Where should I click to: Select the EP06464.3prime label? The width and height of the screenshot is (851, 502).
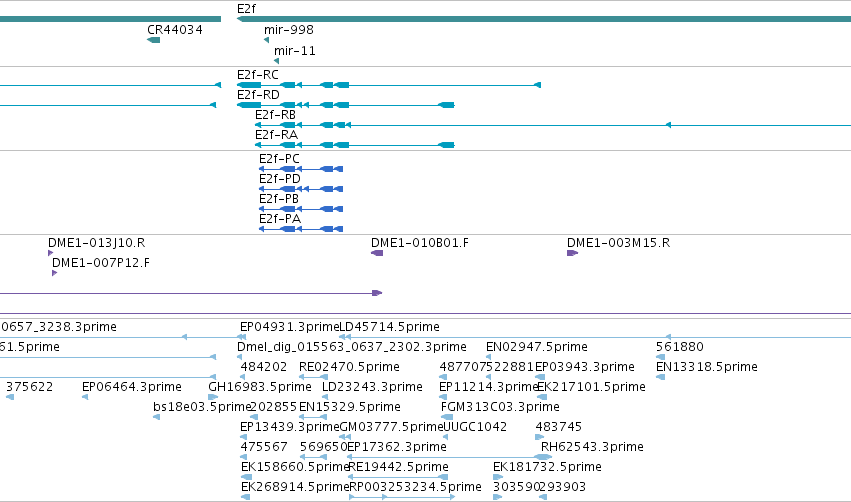[132, 387]
